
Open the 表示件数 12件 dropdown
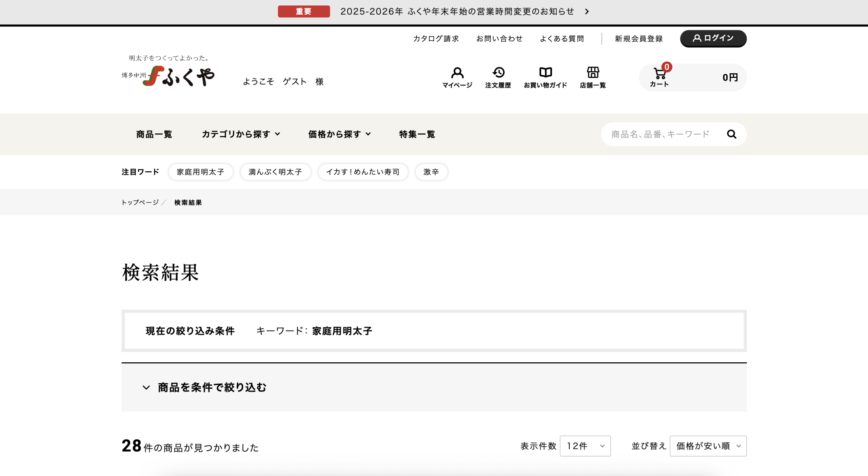tap(585, 446)
